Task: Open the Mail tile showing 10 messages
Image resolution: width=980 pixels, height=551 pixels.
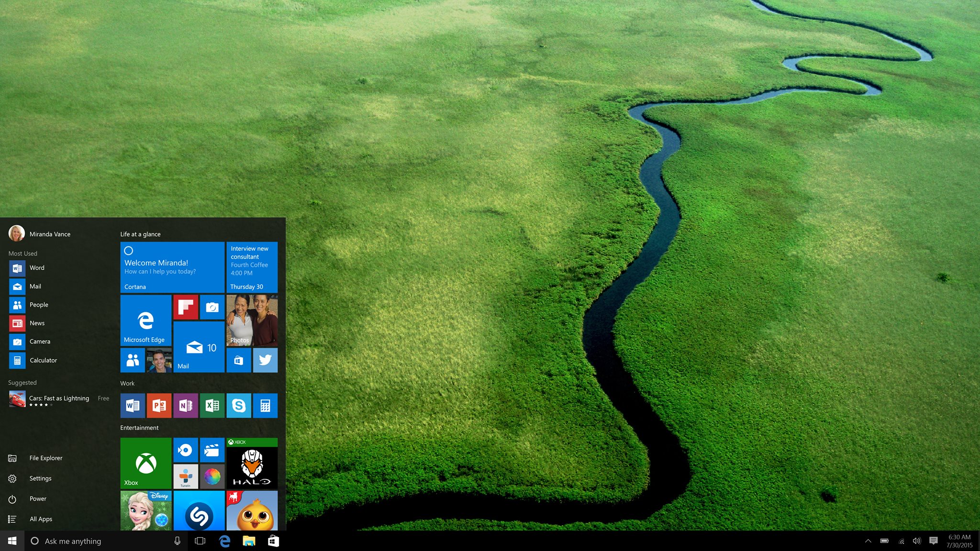Action: 199,349
